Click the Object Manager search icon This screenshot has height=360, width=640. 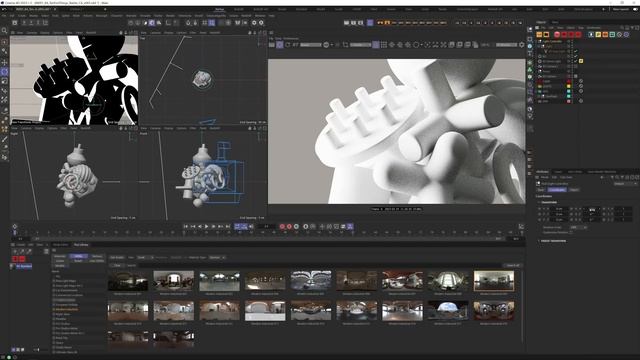tap(622, 28)
